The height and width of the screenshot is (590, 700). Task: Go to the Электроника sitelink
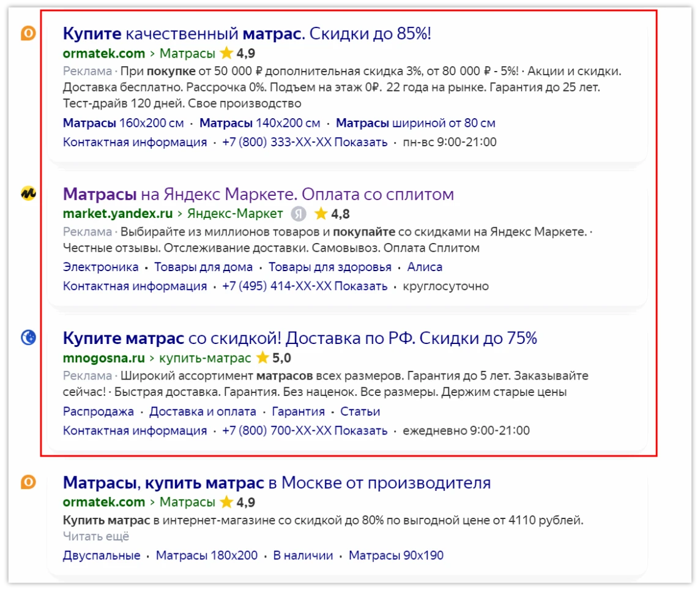point(100,267)
